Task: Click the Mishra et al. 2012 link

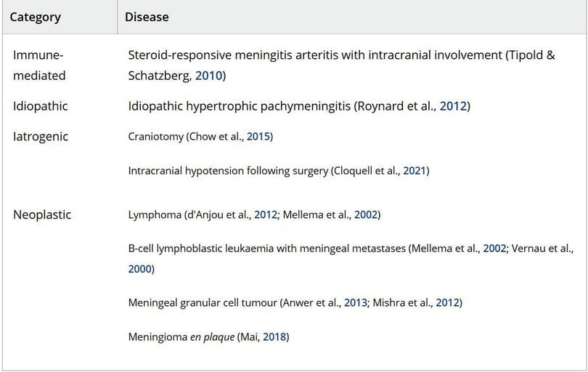Action: [447, 302]
